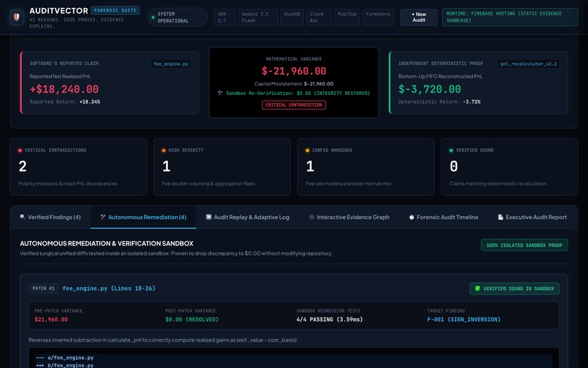Open the Verified Findings (4) tab
The width and height of the screenshot is (588, 368).
point(50,217)
